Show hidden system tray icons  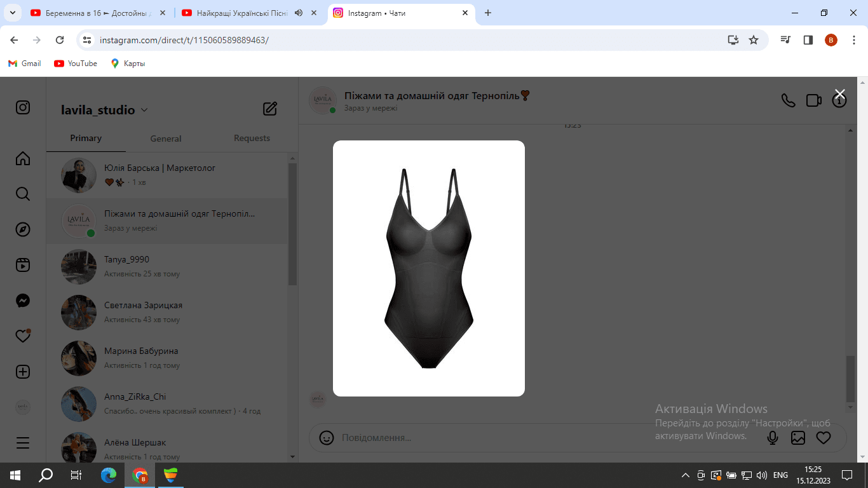[685, 475]
